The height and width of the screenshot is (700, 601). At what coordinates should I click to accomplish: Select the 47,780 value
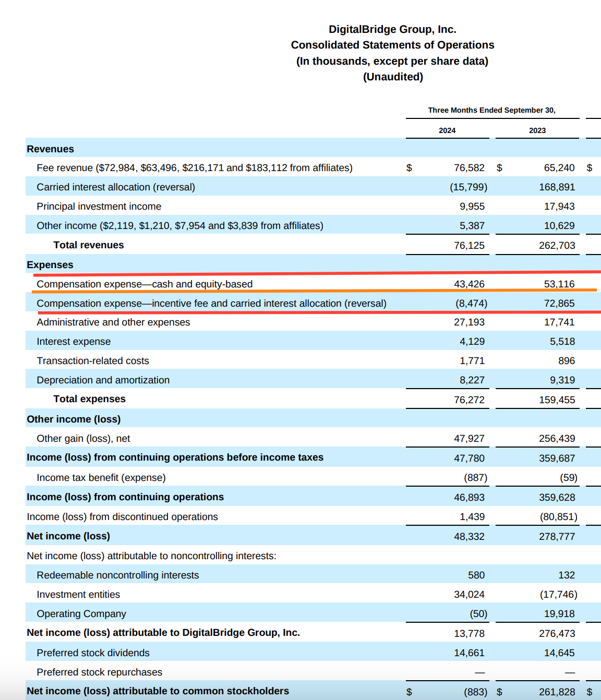[x=469, y=458]
